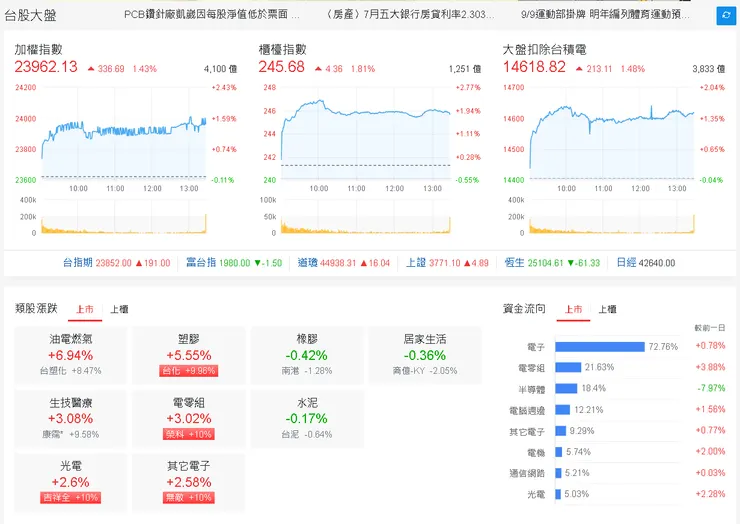Open the 油電燃氣 sector card
The image size is (740, 524).
click(71, 355)
